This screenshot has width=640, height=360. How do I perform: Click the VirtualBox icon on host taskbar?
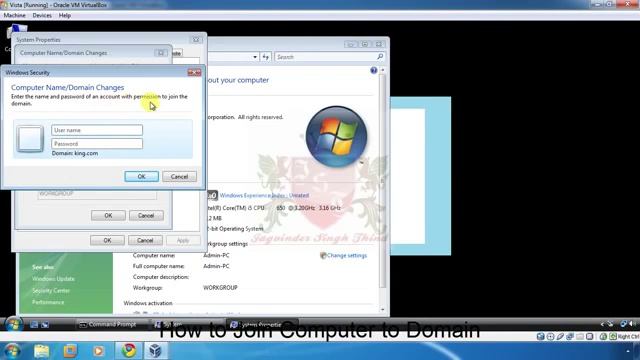pyautogui.click(x=155, y=351)
